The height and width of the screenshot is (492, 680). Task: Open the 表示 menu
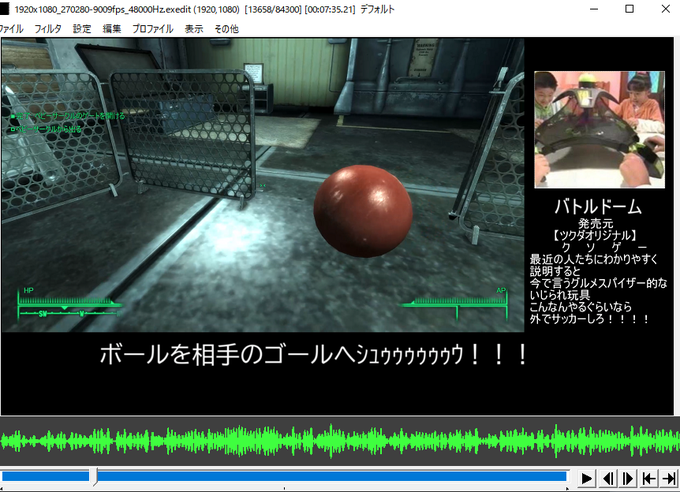[x=194, y=29]
